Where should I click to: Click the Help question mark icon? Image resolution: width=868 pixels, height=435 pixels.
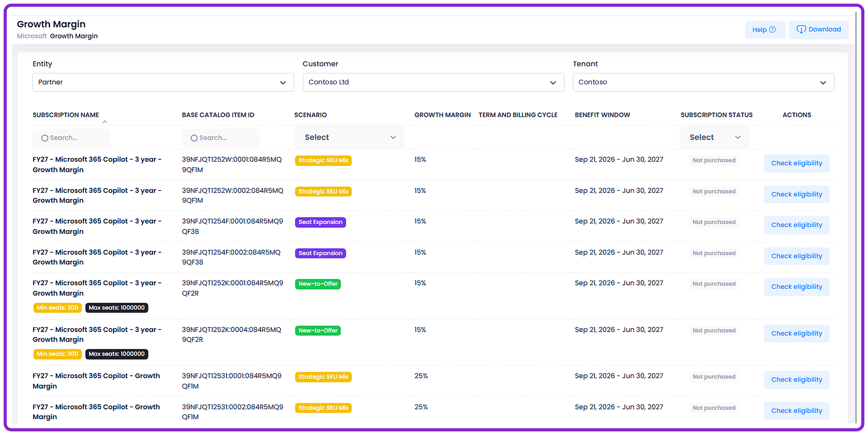click(x=772, y=30)
